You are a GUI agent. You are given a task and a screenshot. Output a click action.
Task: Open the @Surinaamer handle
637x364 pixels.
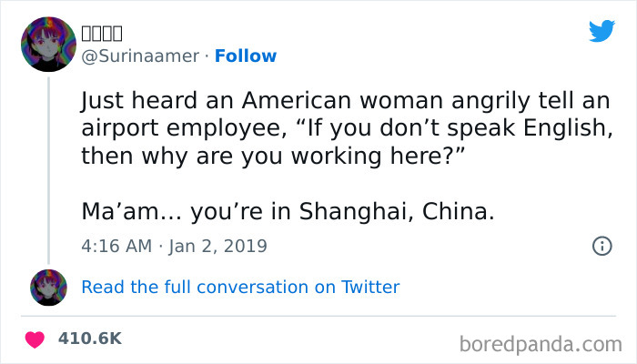click(x=139, y=56)
